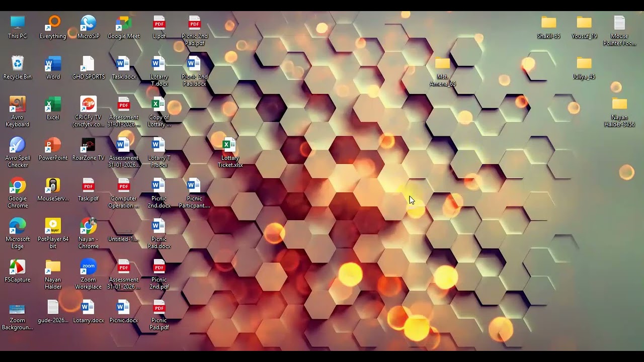Launch Google Meet shortcut
The image size is (644, 362).
pyautogui.click(x=124, y=27)
